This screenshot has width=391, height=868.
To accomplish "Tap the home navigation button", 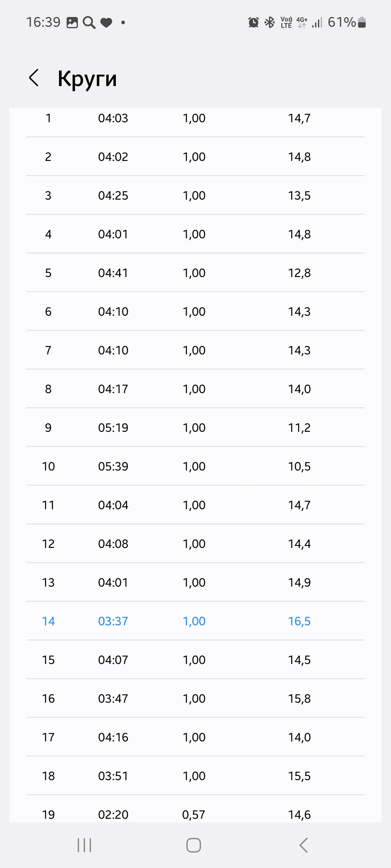I will coord(194,845).
